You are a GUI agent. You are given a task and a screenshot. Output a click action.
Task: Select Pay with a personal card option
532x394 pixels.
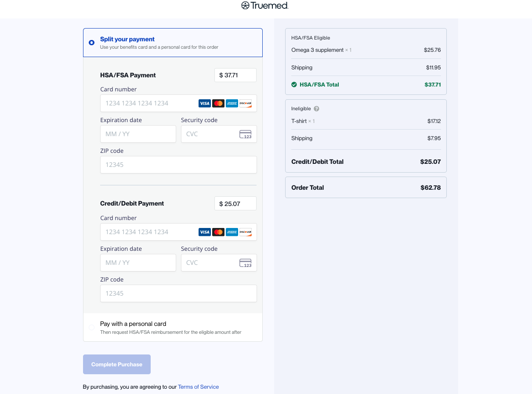[x=91, y=327]
